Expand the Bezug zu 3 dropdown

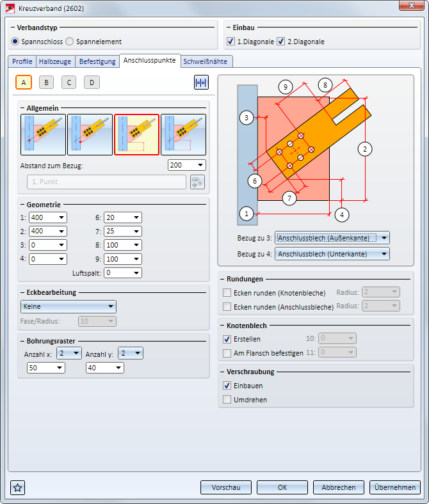[x=332, y=238]
